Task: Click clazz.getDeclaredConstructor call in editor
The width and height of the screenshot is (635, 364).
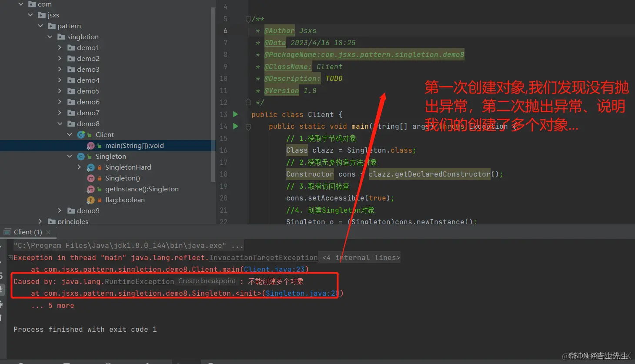Action: (x=430, y=174)
